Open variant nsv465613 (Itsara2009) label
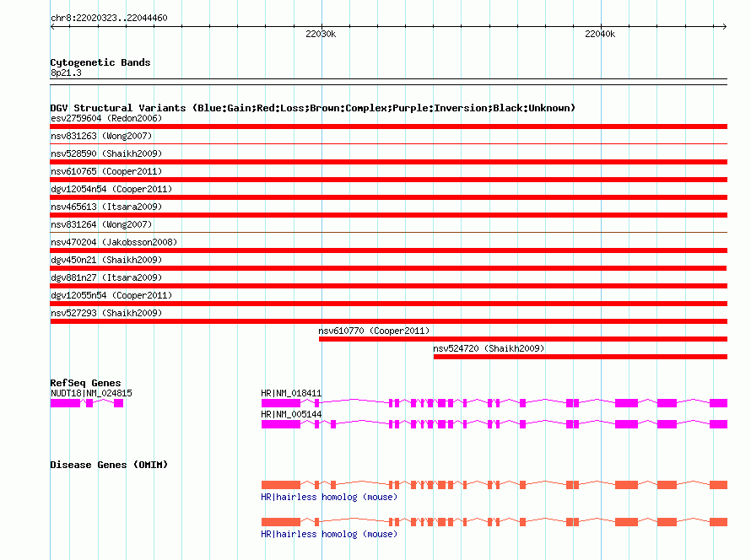Image resolution: width=751 pixels, height=560 pixels. coord(106,207)
